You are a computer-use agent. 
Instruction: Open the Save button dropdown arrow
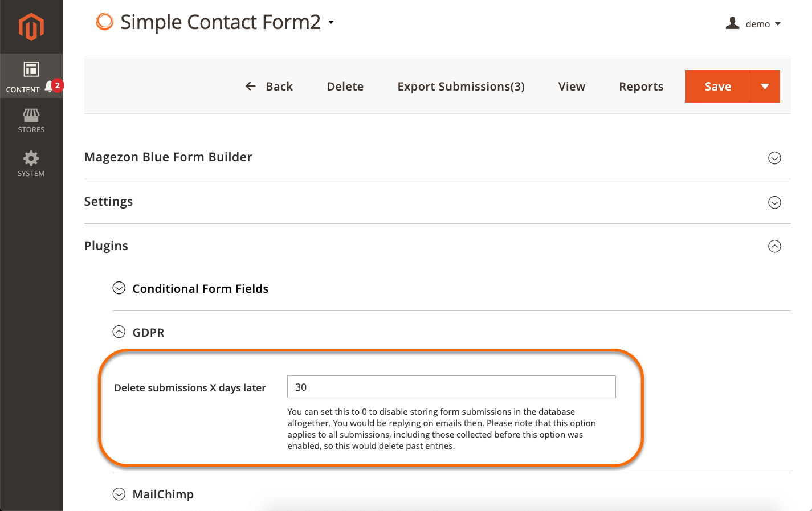pyautogui.click(x=765, y=86)
